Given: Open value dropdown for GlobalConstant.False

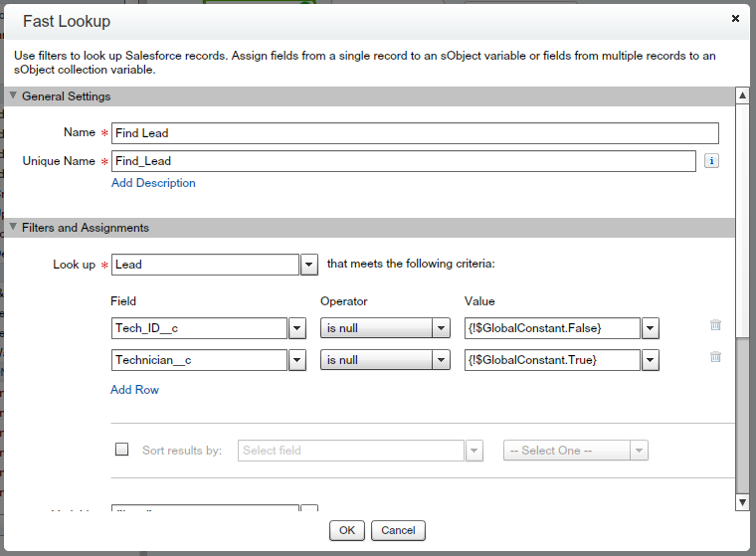Looking at the screenshot, I should (x=651, y=328).
